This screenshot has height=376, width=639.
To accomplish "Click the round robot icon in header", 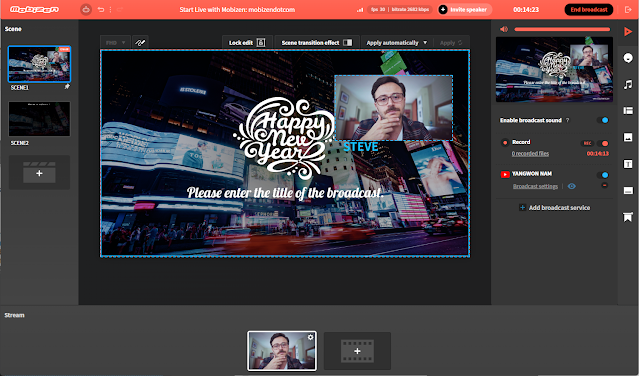I will (x=86, y=9).
